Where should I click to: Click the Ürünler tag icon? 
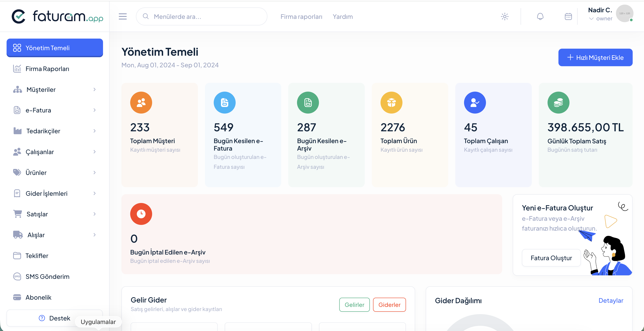(17, 173)
